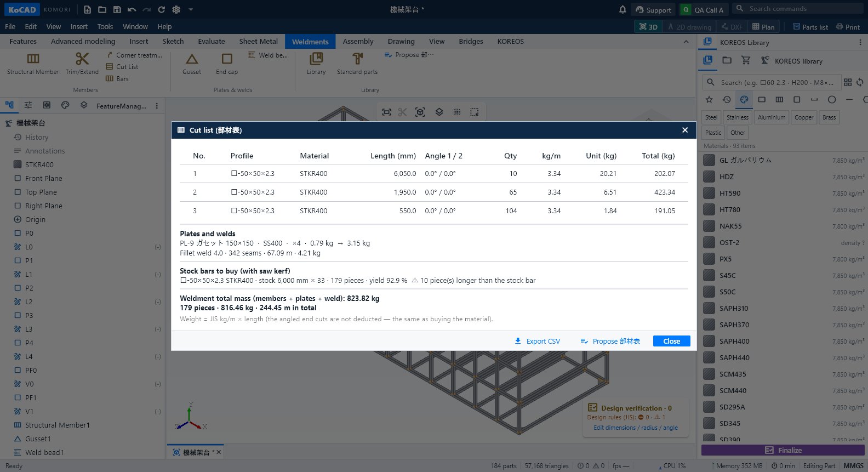Choose the End cap tool
The width and height of the screenshot is (868, 472).
227,64
